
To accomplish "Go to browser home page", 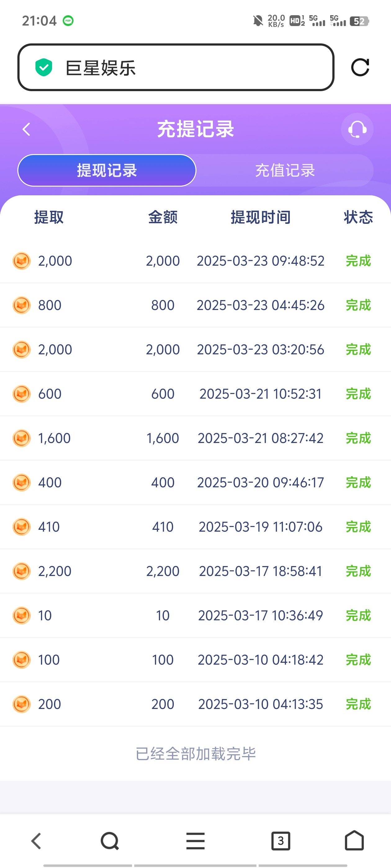I will coord(354,840).
